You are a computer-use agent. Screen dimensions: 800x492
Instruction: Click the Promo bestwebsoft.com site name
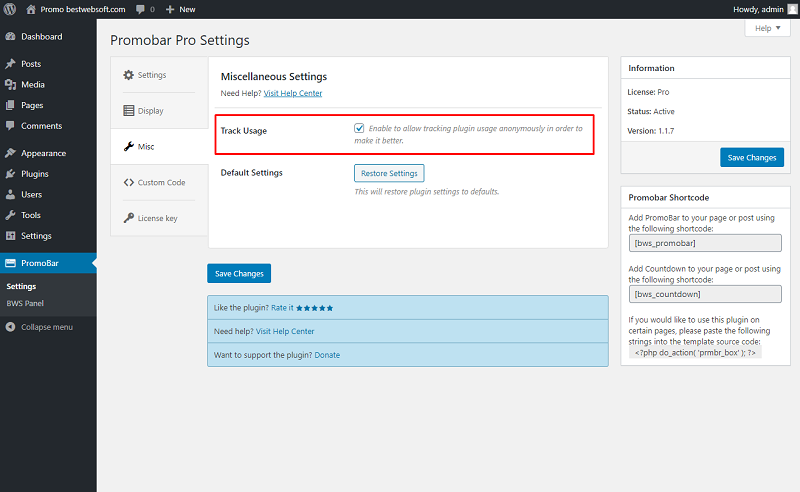click(83, 9)
